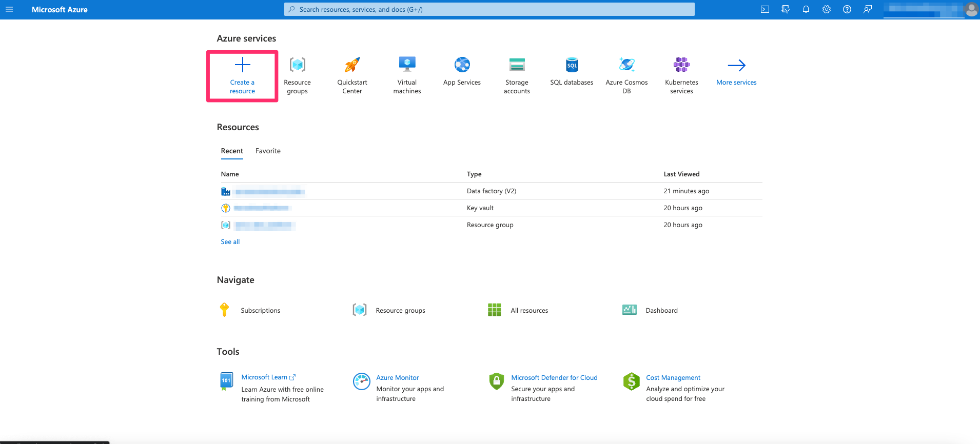Click Resource groups under Navigate
Screen dimensions: 980x444
(400, 310)
